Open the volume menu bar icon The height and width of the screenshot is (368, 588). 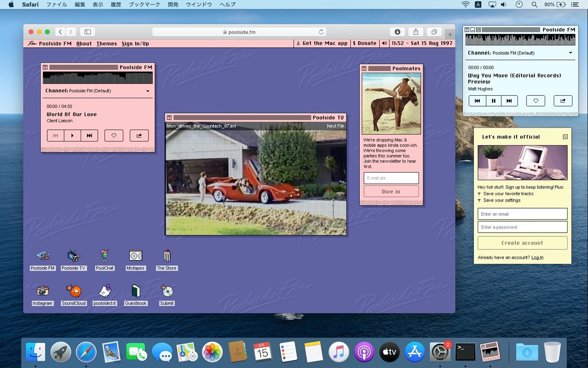pos(504,4)
